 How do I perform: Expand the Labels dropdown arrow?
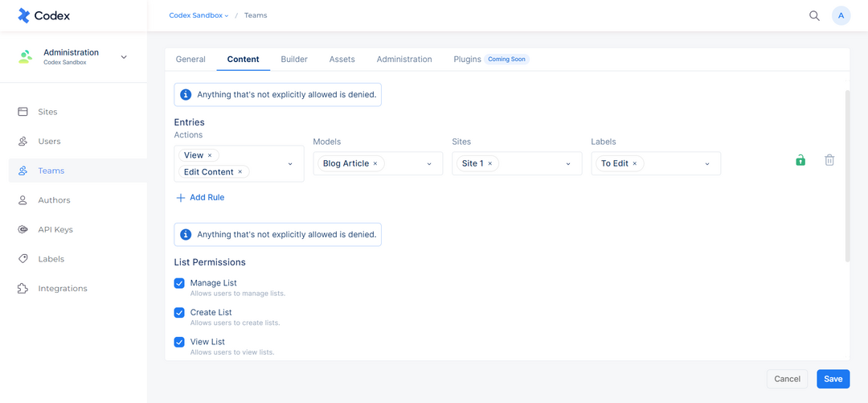point(707,164)
